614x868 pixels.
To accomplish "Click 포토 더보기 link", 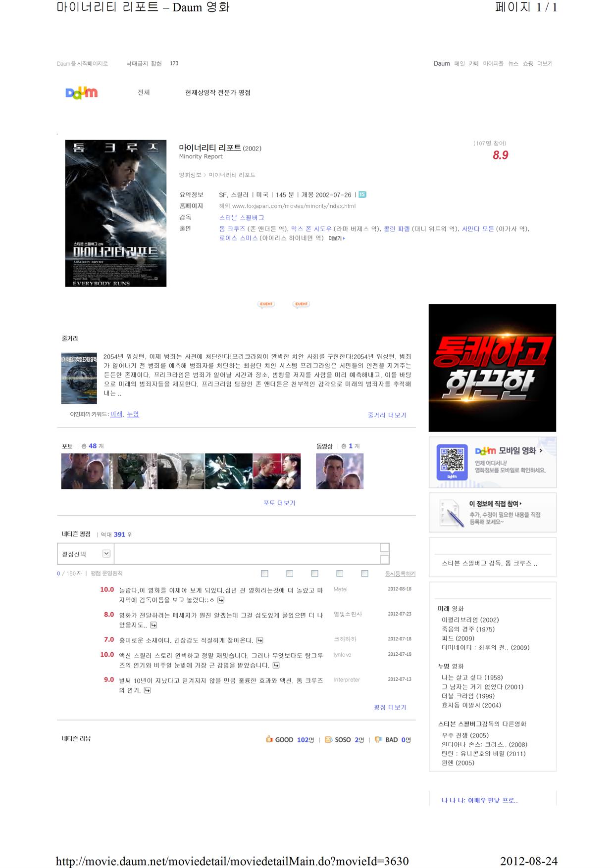I will [x=279, y=503].
